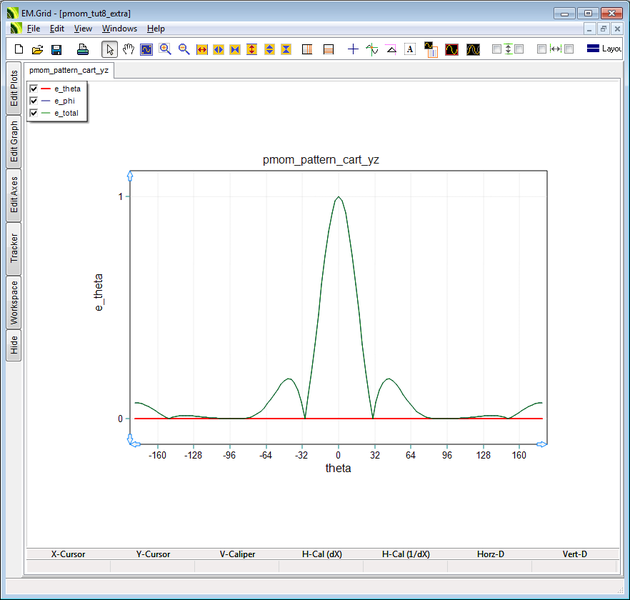Open the Layout dropdown in the toolbar
This screenshot has width=630, height=600.
click(x=605, y=49)
